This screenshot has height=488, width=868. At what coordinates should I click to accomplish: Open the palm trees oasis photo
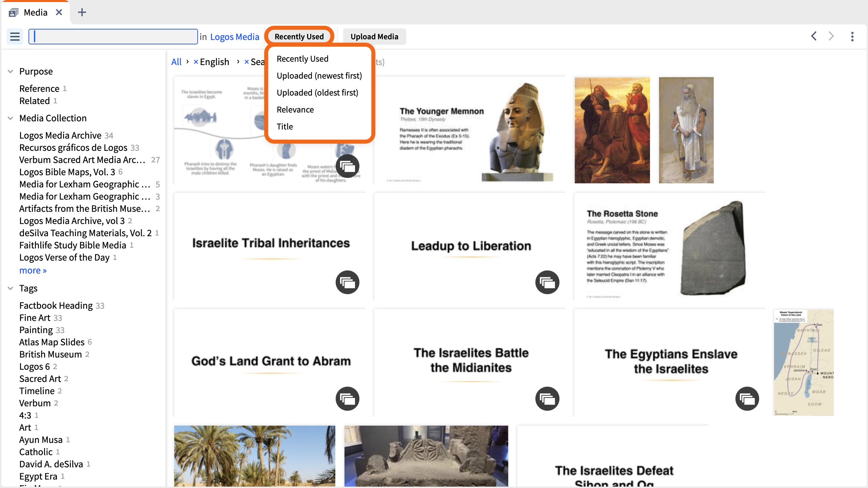click(x=255, y=456)
